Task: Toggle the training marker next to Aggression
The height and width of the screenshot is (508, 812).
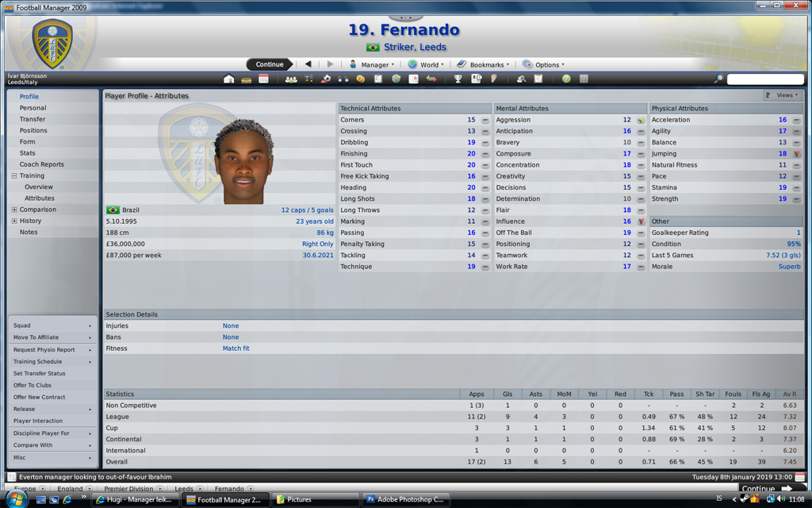Action: click(641, 121)
